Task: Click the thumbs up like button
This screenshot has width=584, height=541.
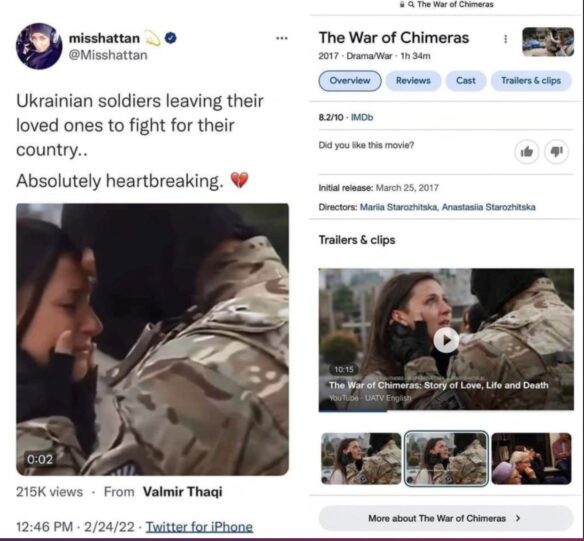Action: (527, 152)
